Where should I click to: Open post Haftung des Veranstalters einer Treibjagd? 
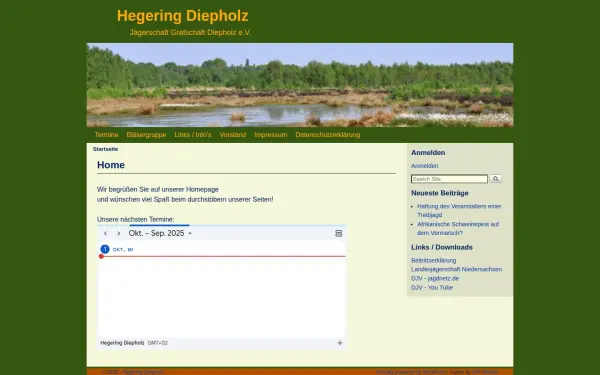pyautogui.click(x=459, y=210)
